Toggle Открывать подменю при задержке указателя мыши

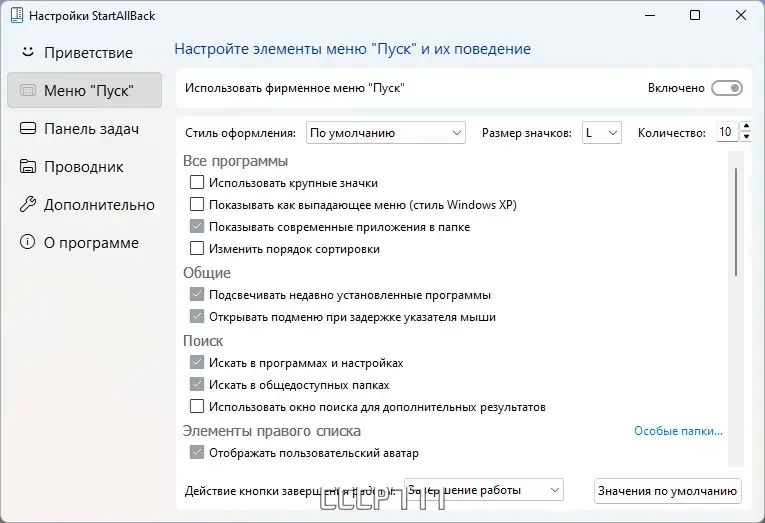pyautogui.click(x=197, y=316)
